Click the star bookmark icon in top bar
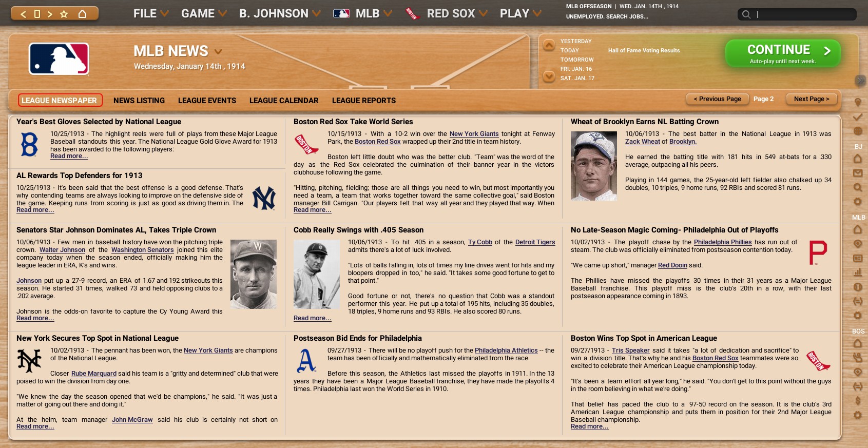The height and width of the screenshot is (448, 868). [64, 14]
